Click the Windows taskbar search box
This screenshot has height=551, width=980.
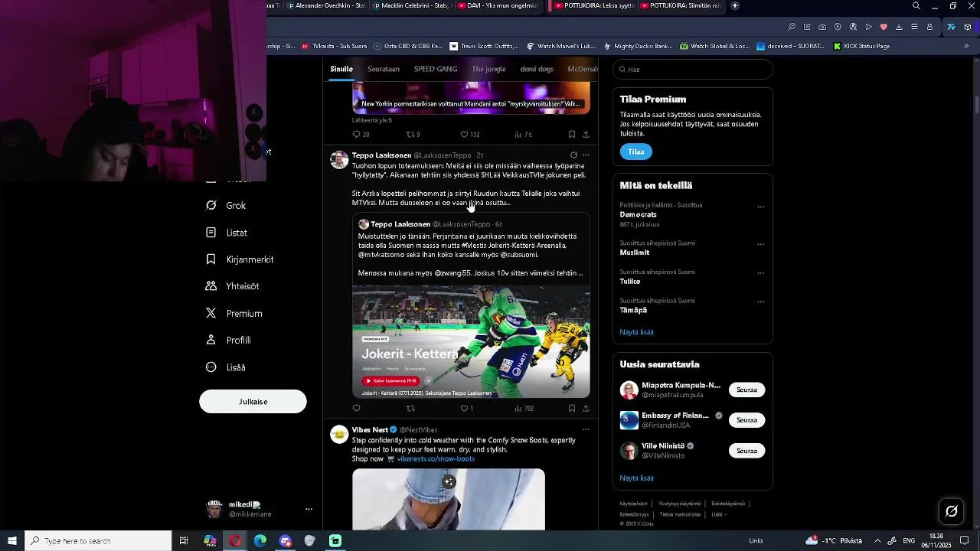98,541
